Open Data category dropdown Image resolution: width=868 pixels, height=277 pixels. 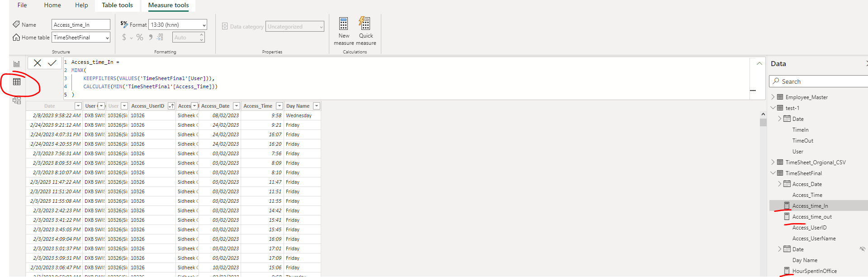[x=321, y=27]
